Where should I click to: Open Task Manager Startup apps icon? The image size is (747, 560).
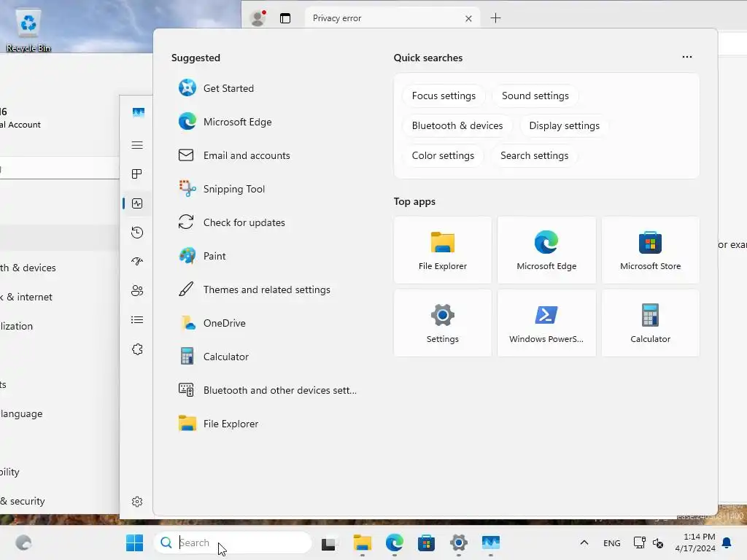pos(137,262)
